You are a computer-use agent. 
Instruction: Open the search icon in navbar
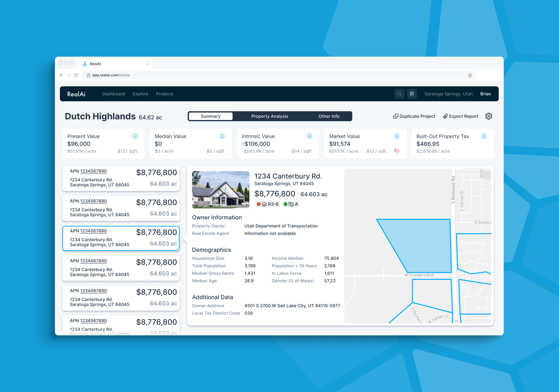point(399,94)
